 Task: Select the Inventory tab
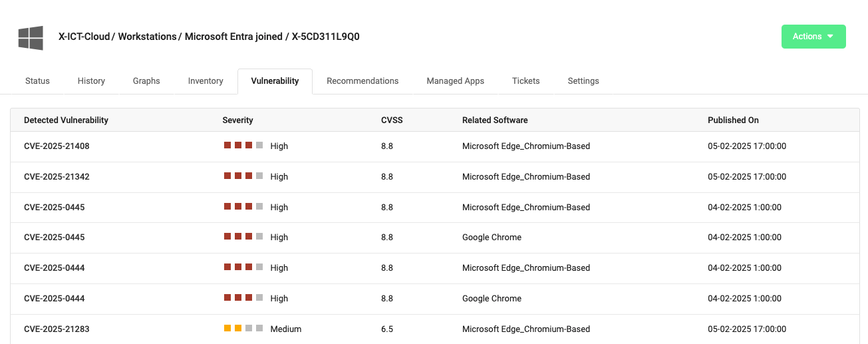click(x=206, y=81)
